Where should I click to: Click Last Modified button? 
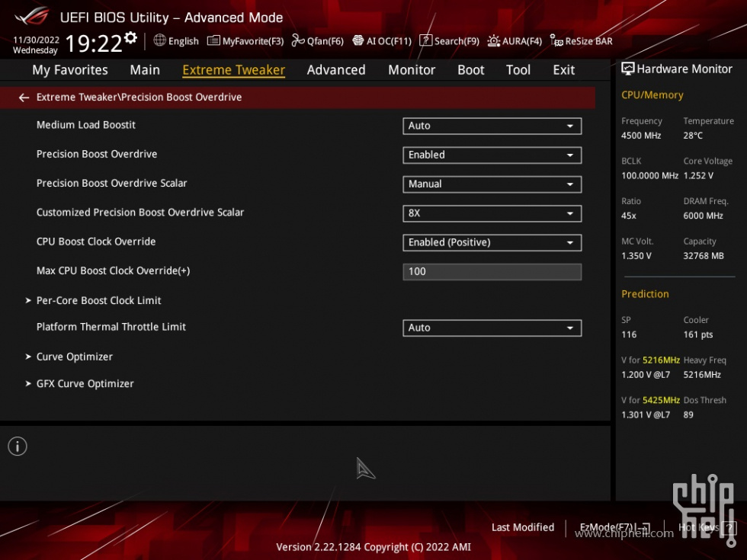tap(523, 527)
